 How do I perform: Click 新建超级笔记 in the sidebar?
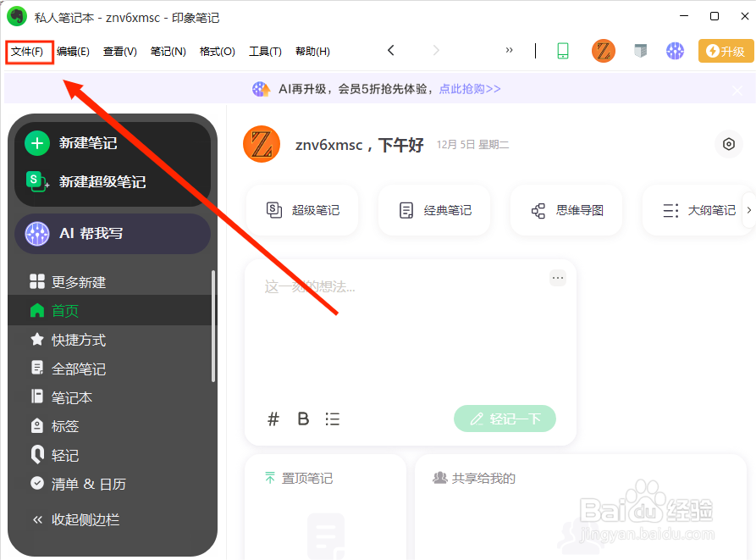tap(102, 182)
